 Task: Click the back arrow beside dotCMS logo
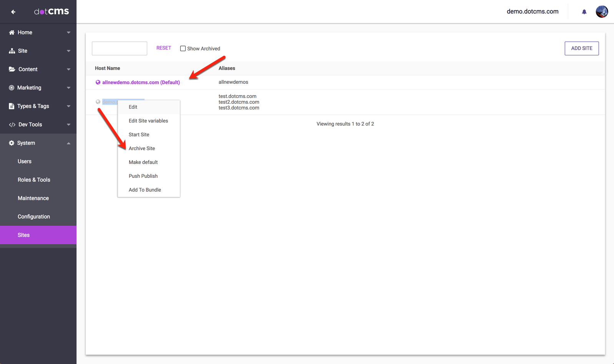[13, 12]
